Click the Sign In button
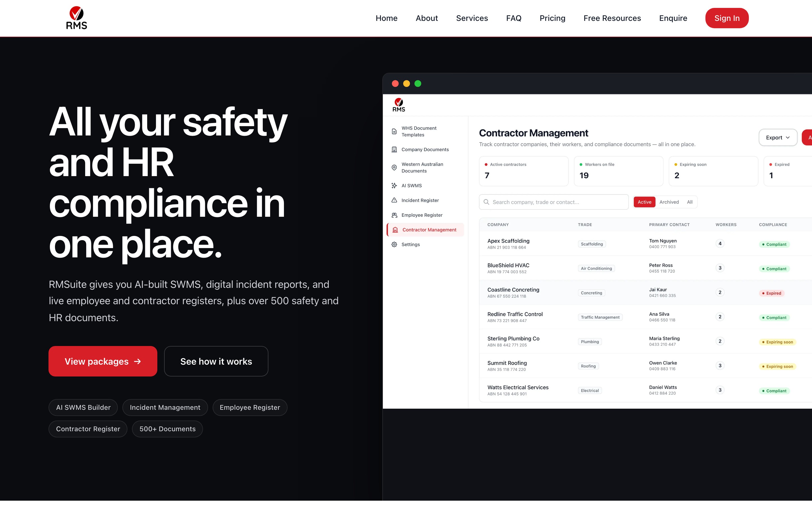 tap(727, 18)
